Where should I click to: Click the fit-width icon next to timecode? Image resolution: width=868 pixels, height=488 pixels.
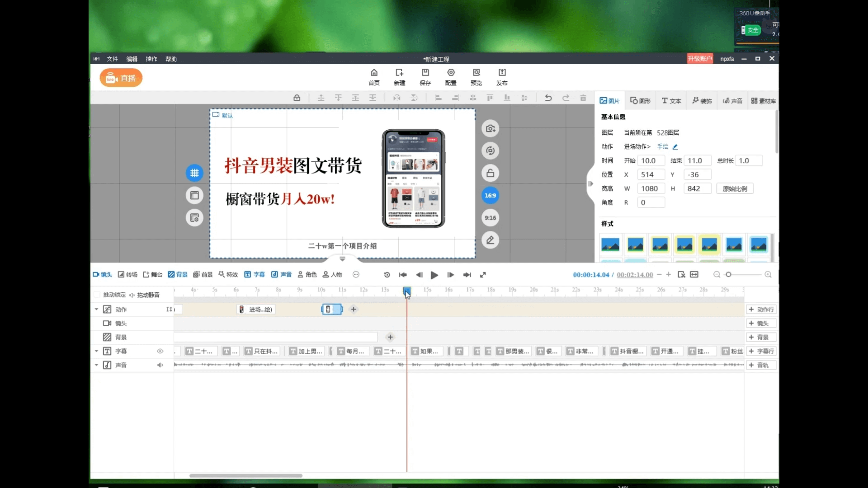coord(694,275)
